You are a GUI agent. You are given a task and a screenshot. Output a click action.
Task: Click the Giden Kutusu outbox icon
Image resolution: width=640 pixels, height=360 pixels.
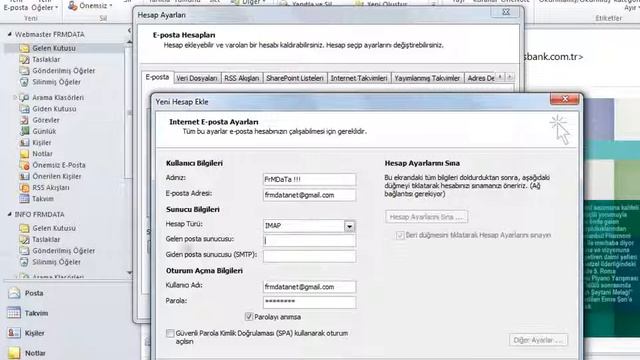(24, 109)
